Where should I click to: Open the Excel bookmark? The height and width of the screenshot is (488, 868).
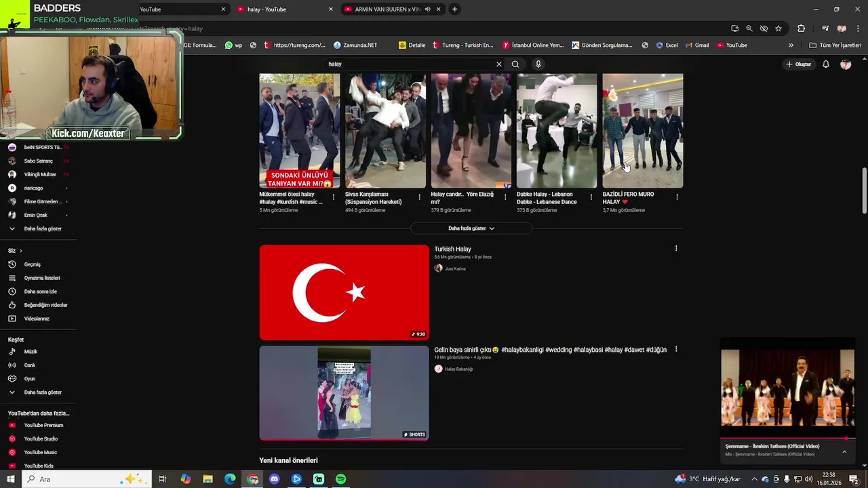[667, 45]
